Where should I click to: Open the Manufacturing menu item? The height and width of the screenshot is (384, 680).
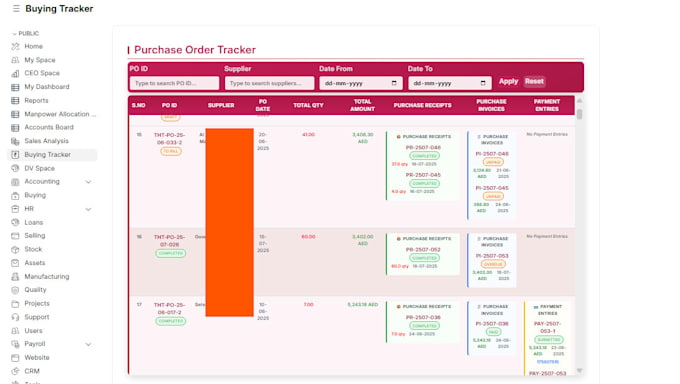pos(46,276)
